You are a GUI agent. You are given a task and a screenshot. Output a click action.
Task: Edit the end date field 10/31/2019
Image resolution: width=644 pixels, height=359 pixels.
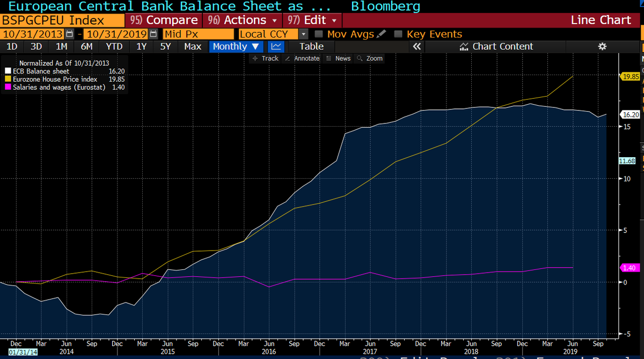click(116, 34)
